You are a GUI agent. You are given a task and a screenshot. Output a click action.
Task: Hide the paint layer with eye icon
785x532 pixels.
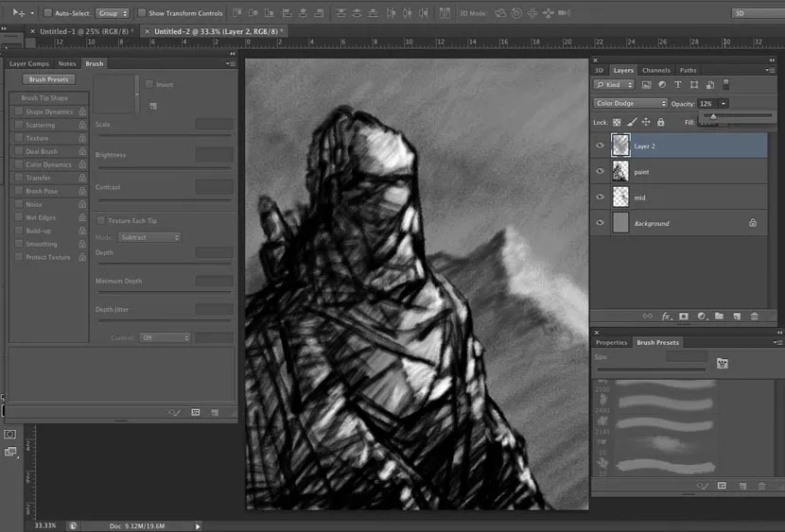click(x=600, y=172)
